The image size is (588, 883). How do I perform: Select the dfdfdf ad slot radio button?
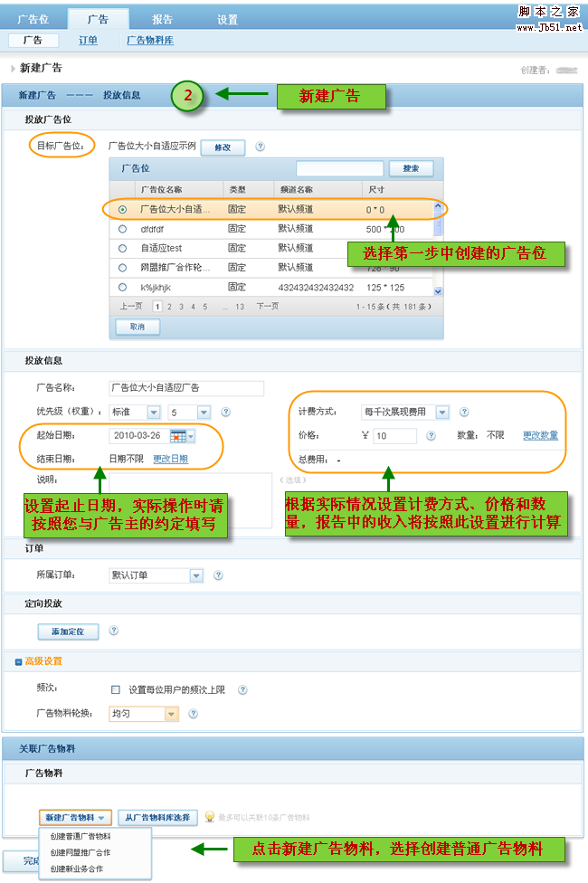(x=122, y=229)
